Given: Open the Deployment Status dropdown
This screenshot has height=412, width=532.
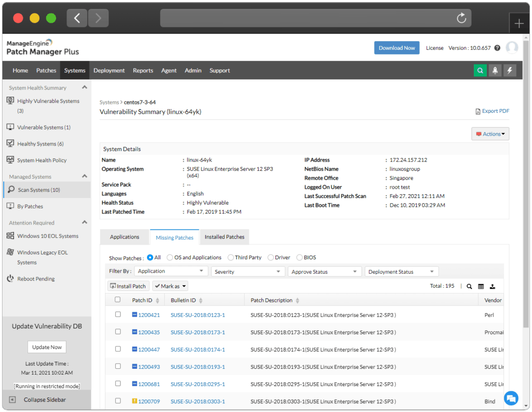Looking at the screenshot, I should [x=402, y=272].
